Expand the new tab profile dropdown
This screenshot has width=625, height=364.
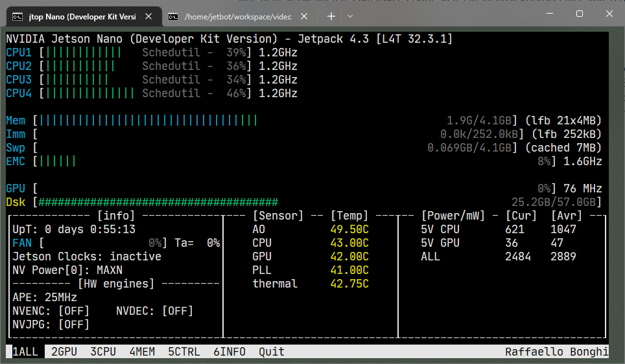[350, 16]
